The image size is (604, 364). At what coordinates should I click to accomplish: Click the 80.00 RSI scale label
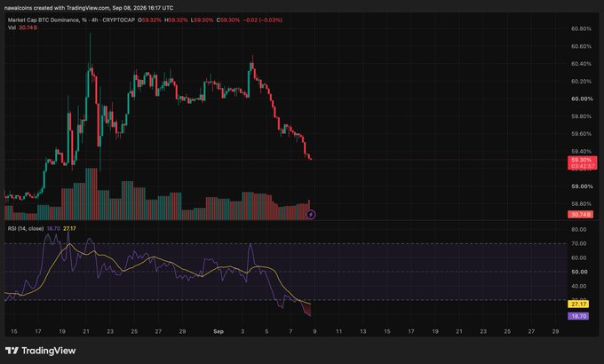(x=579, y=230)
